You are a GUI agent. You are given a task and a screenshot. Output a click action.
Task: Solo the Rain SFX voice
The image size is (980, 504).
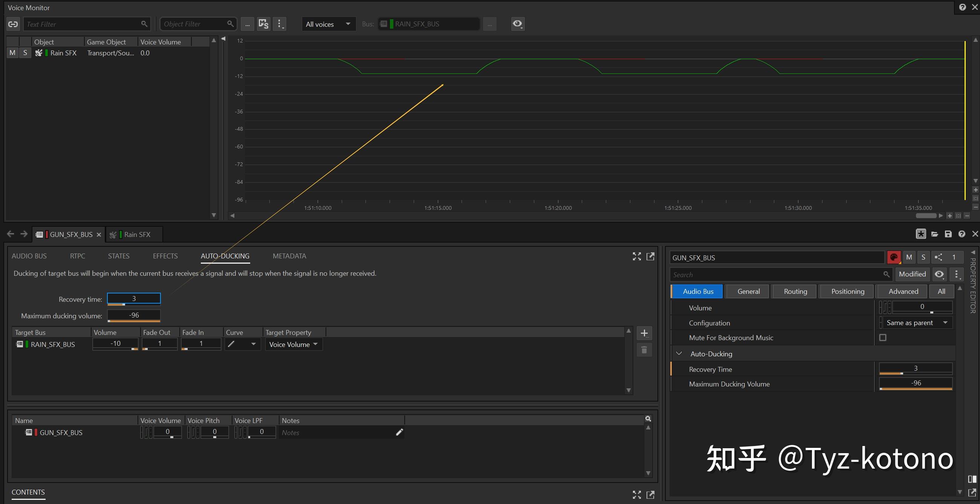[x=25, y=53]
